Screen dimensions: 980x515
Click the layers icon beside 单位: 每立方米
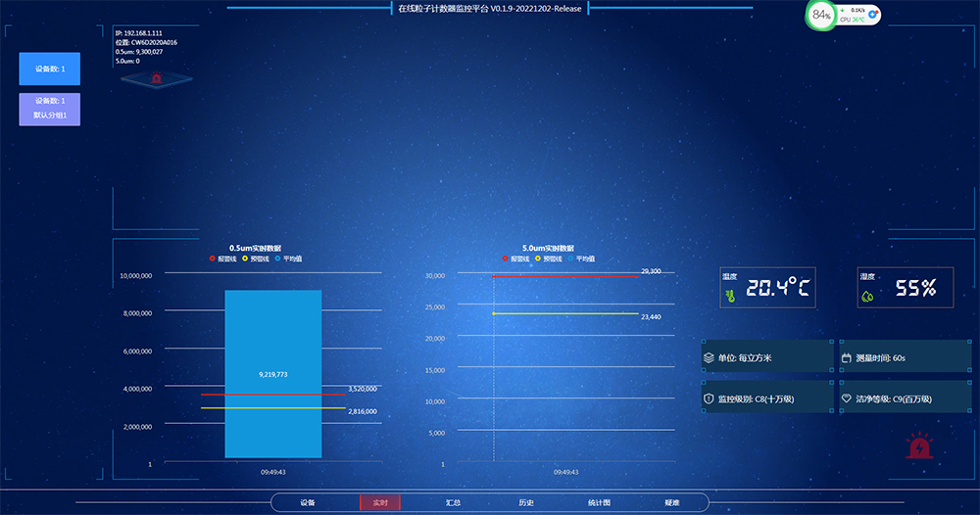(709, 358)
